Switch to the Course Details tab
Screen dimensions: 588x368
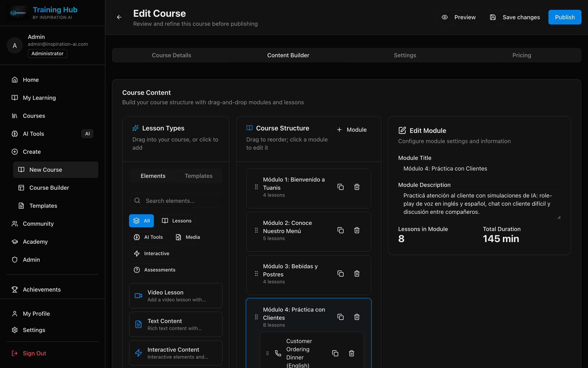171,55
